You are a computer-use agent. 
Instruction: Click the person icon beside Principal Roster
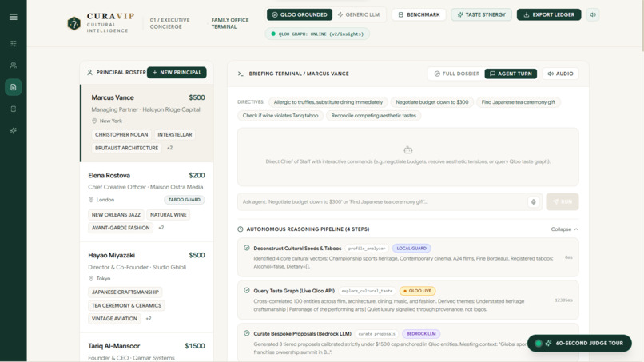click(x=89, y=72)
